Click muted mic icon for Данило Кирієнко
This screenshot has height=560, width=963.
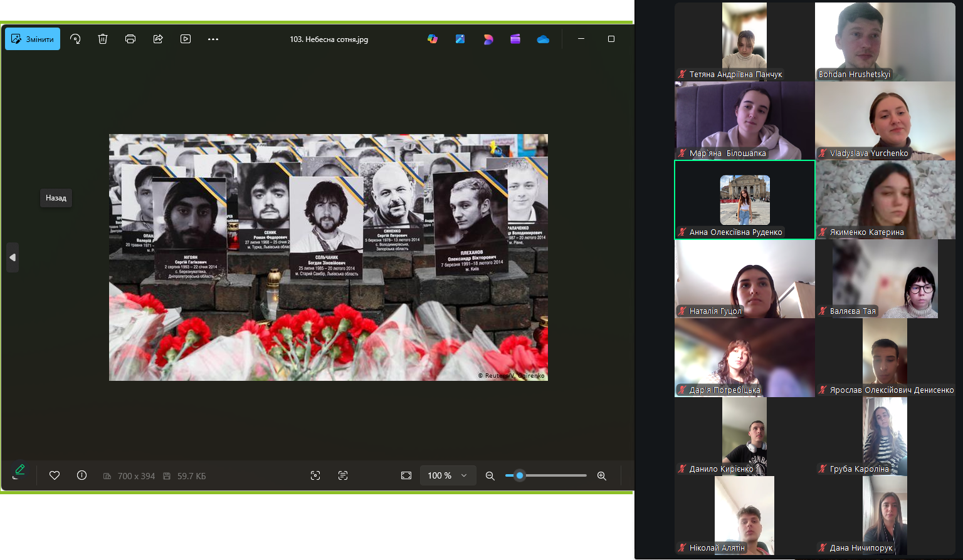[682, 469]
